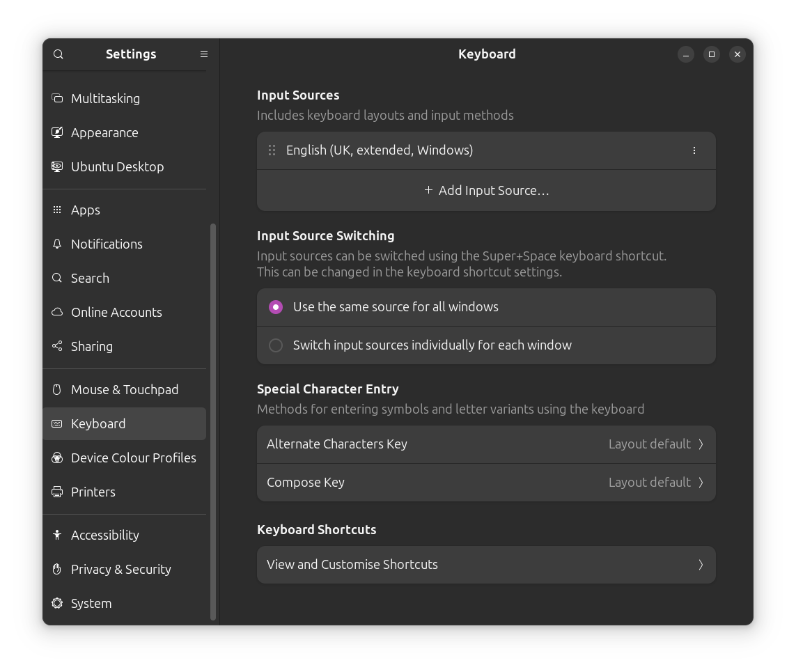This screenshot has height=672, width=796.
Task: Select Use the same source for all windows
Action: [276, 307]
